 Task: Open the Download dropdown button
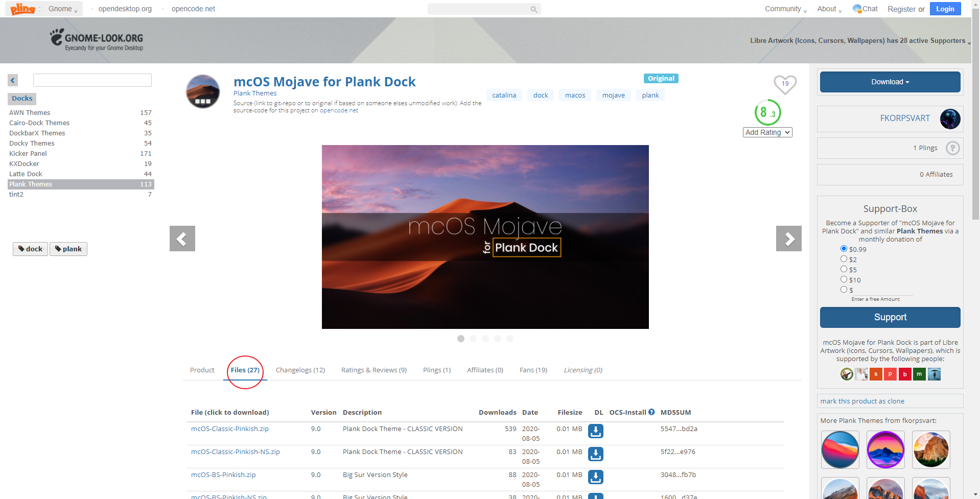click(x=890, y=82)
